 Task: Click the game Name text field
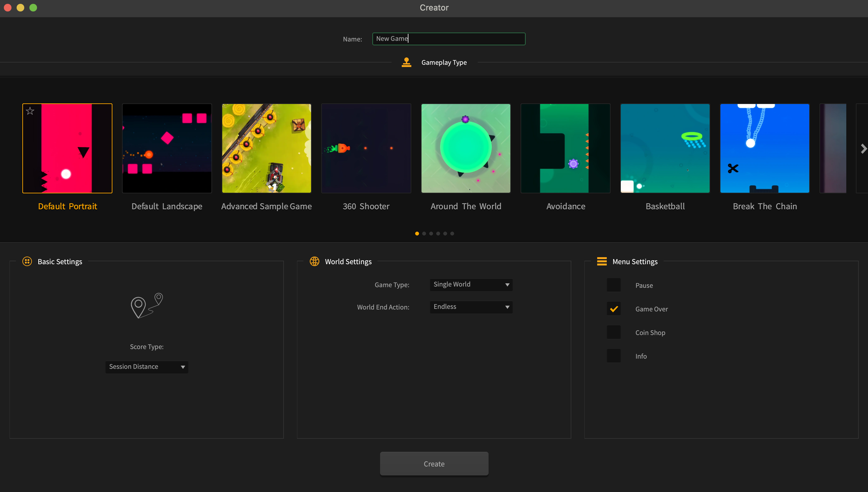(448, 39)
